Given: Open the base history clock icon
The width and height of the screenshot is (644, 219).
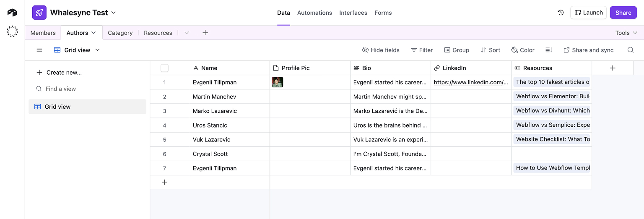Looking at the screenshot, I should (x=561, y=13).
